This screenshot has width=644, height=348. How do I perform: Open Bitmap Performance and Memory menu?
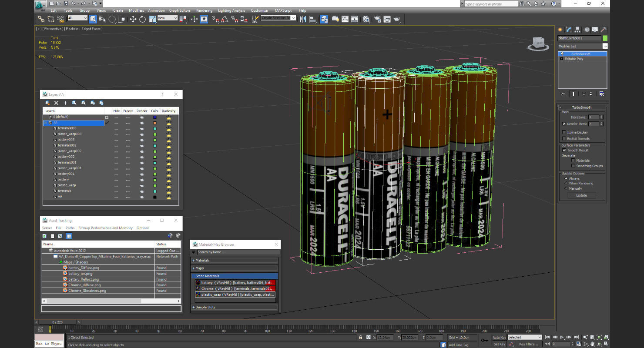coord(105,228)
